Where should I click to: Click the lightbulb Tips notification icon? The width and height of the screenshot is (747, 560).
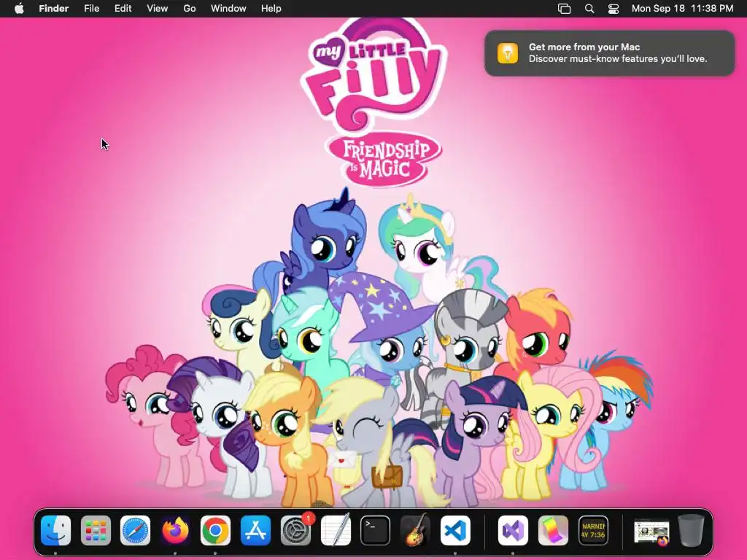point(508,52)
